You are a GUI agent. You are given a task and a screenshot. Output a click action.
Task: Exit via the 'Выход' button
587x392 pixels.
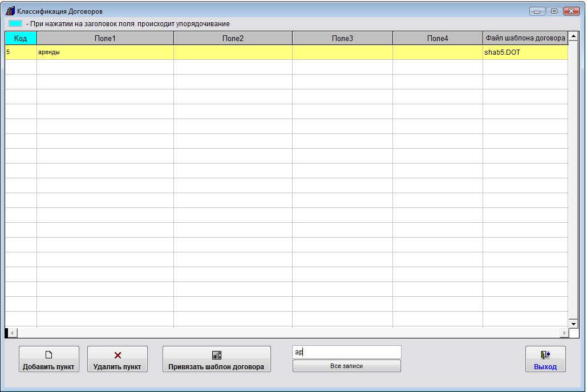(x=545, y=359)
